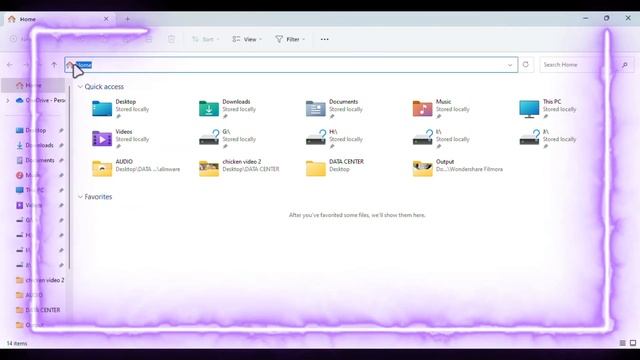
Task: Go up one level with up arrow
Action: tap(54, 64)
